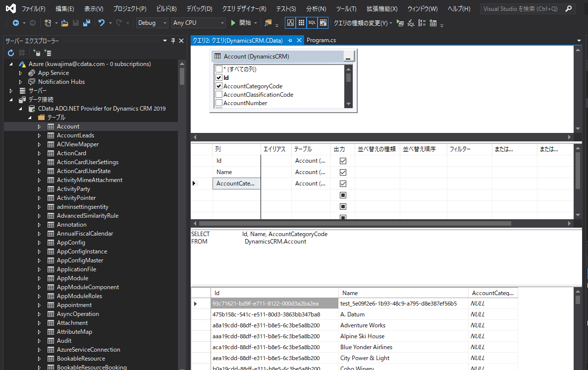The height and width of the screenshot is (370, 588).
Task: Click the Name column header in the results
Action: pos(403,293)
